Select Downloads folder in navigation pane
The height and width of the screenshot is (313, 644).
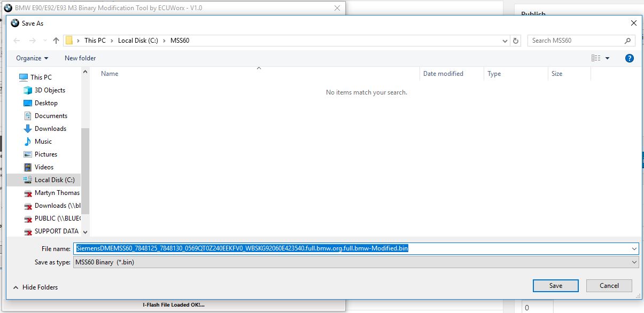coord(50,129)
